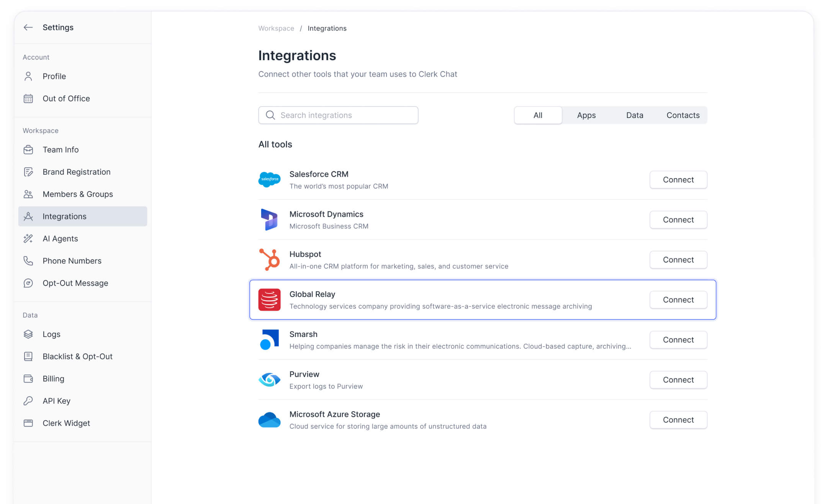Image resolution: width=828 pixels, height=504 pixels.
Task: Click the Purview eye logo
Action: pos(269,380)
